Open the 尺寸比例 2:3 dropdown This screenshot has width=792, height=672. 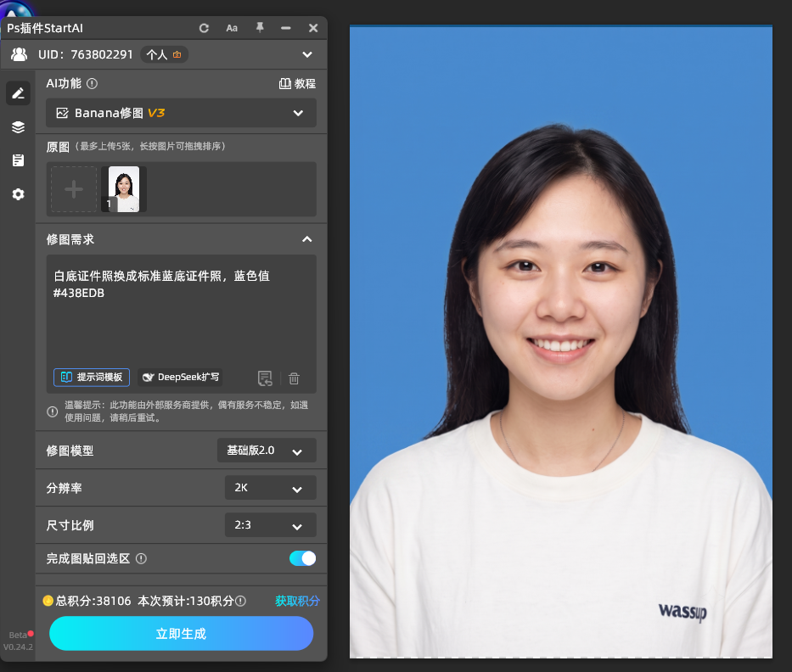(x=271, y=525)
